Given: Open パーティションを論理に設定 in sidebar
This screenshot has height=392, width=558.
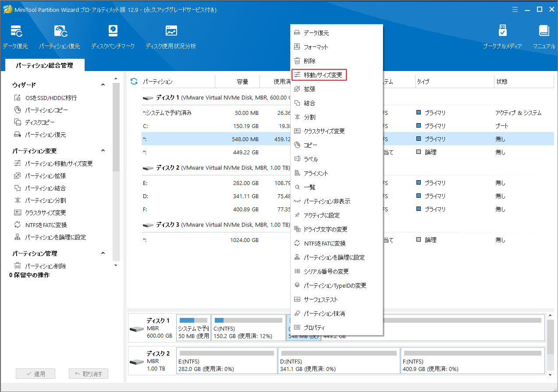Looking at the screenshot, I should [55, 237].
